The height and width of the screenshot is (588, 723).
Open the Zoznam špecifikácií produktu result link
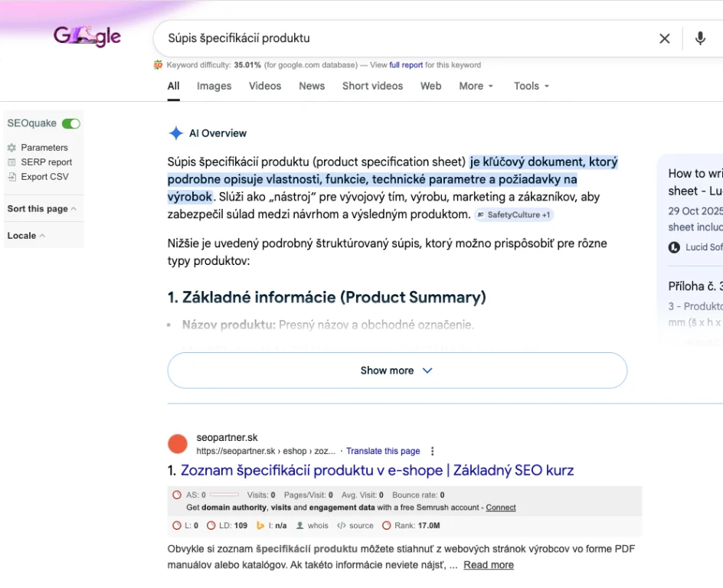click(377, 470)
